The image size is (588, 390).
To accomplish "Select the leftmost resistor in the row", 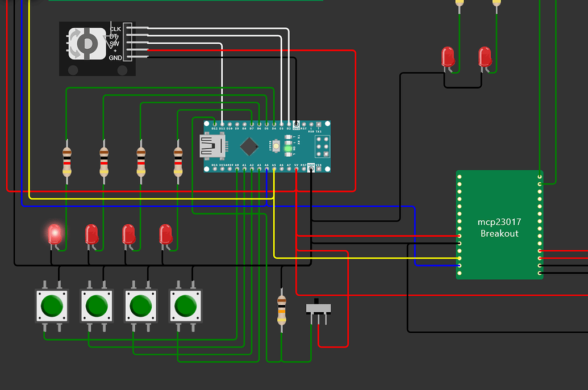I will [x=67, y=161].
